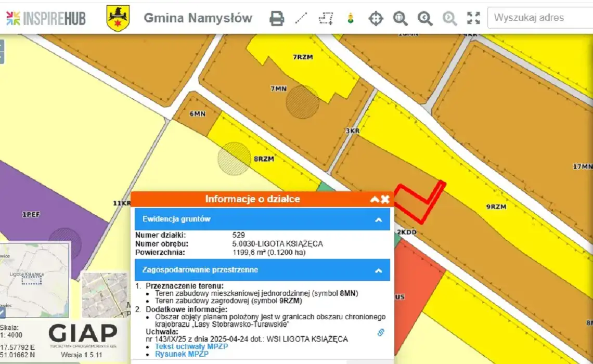Click the Ligota Książęca overview minimap

(34, 281)
